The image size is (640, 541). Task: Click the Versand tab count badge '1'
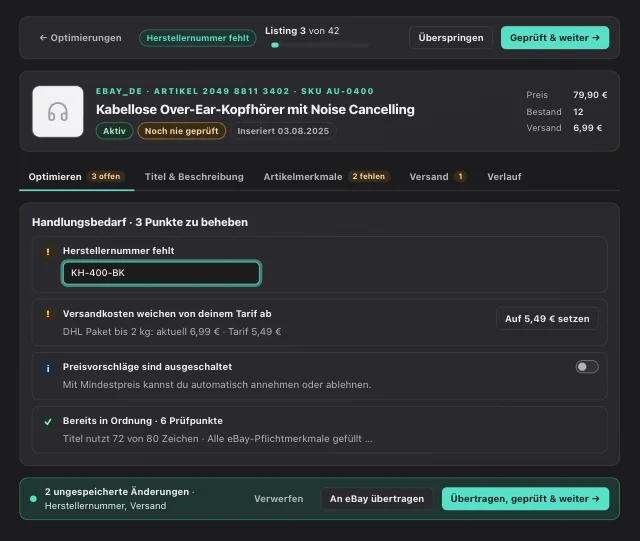[460, 176]
